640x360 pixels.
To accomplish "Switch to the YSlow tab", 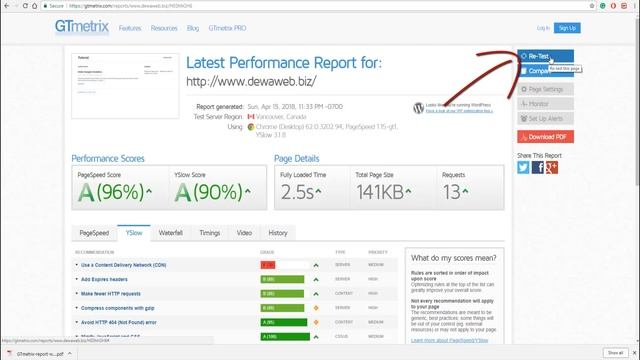I will pos(134,233).
